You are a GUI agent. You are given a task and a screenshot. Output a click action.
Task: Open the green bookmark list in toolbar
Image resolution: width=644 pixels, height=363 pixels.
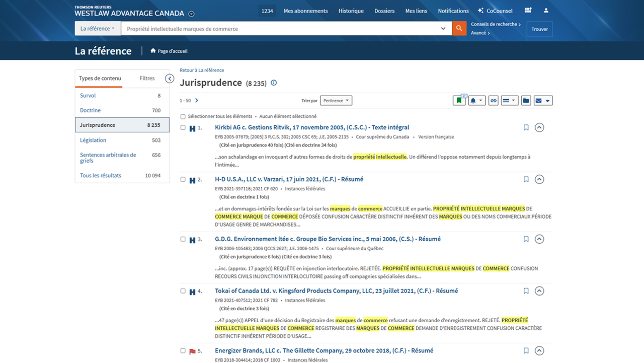459,101
